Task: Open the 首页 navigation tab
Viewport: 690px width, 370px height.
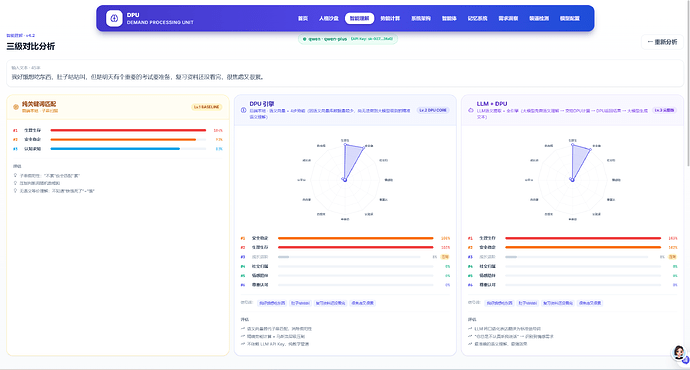Action: click(303, 18)
